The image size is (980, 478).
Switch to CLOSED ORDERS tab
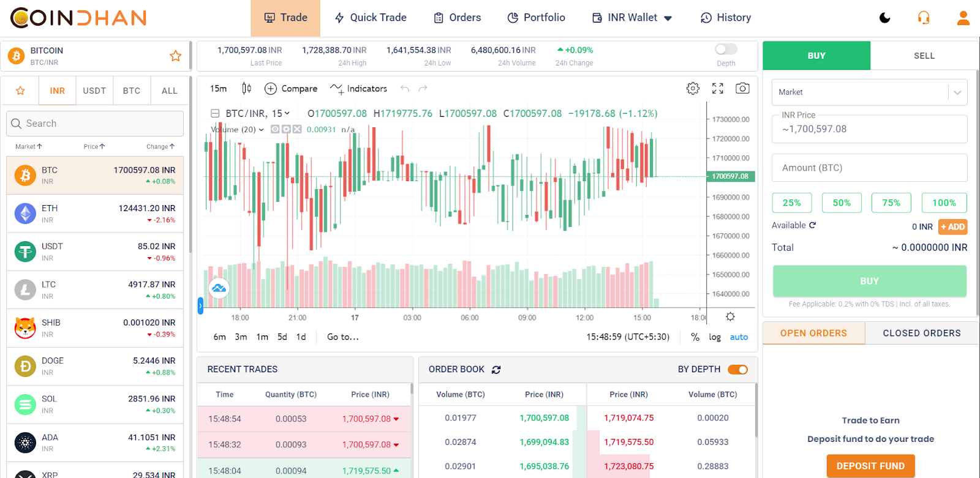(922, 334)
